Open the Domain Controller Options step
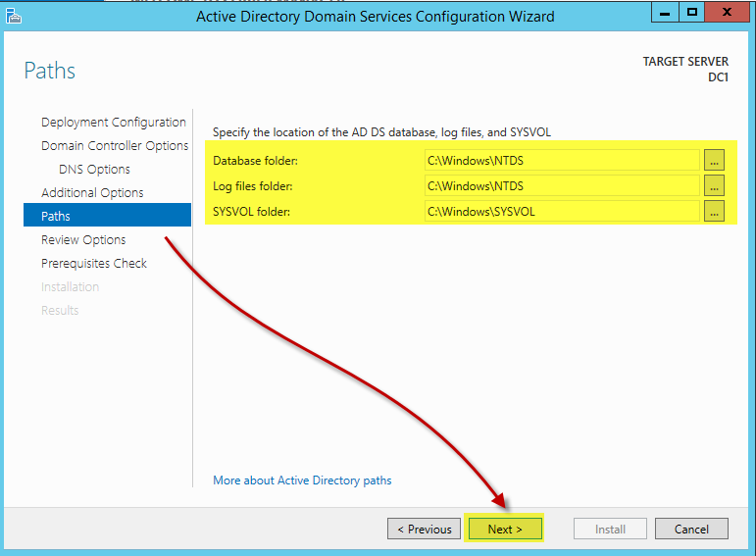This screenshot has width=756, height=556. (x=115, y=146)
